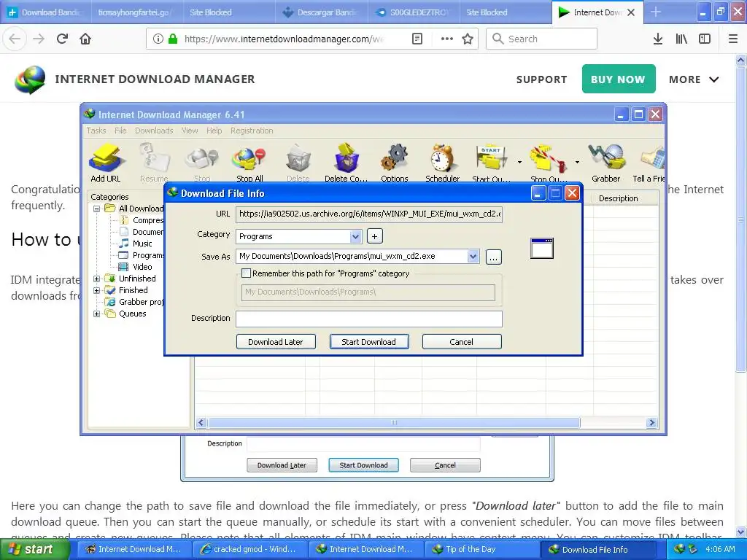
Task: Toggle reader view icon in address bar
Action: (417, 39)
